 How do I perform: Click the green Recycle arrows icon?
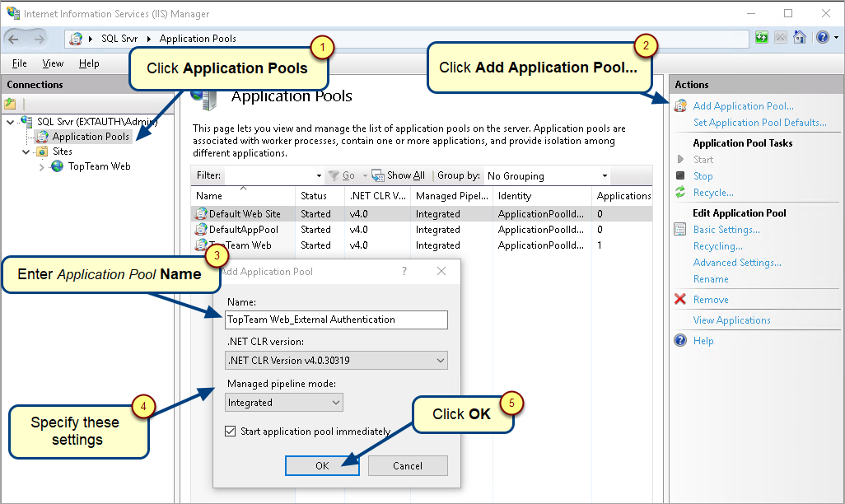point(680,193)
